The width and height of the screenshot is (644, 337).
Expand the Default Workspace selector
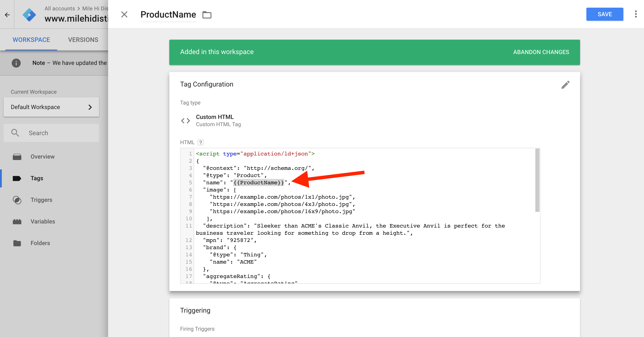point(51,107)
